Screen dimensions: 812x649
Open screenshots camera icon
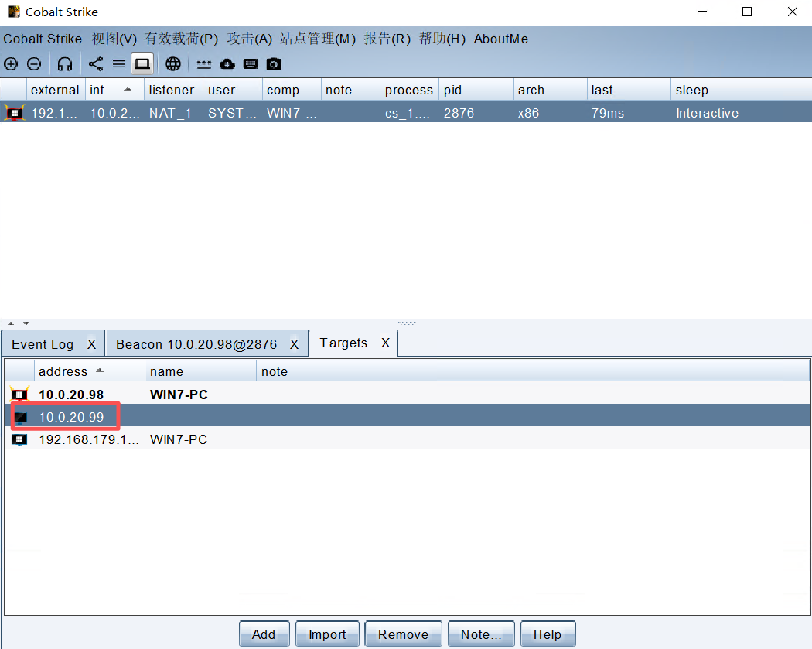click(274, 63)
